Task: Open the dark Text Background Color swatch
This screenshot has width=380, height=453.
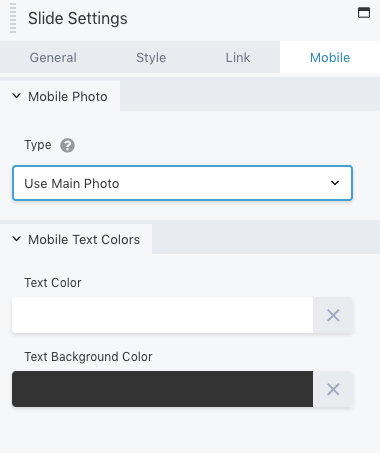Action: click(x=162, y=389)
